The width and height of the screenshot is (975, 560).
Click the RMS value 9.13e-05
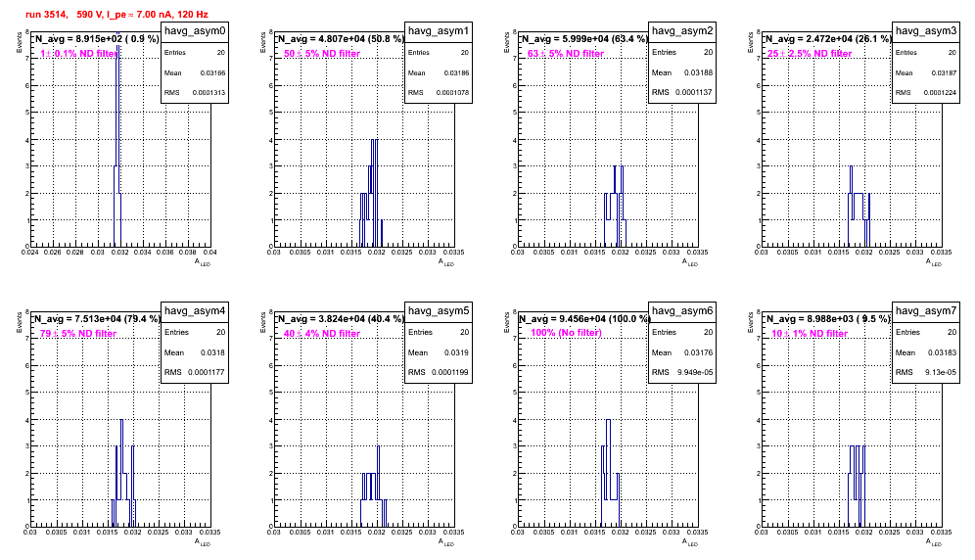point(943,373)
